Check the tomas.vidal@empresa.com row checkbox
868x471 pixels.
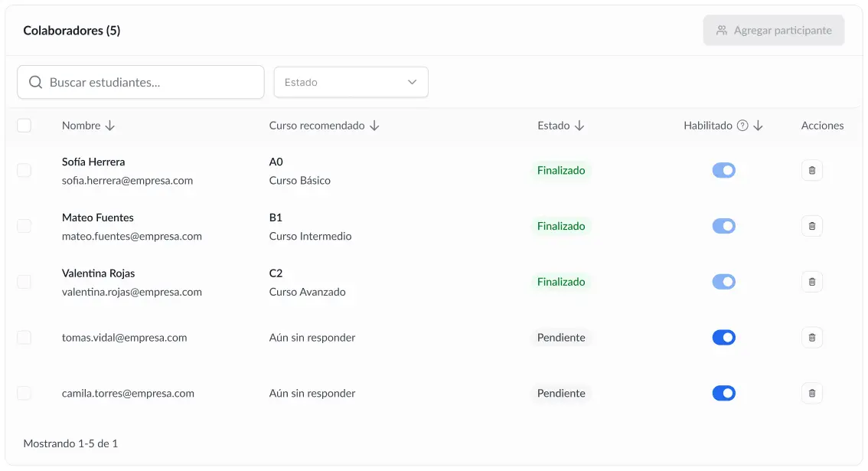pyautogui.click(x=24, y=338)
